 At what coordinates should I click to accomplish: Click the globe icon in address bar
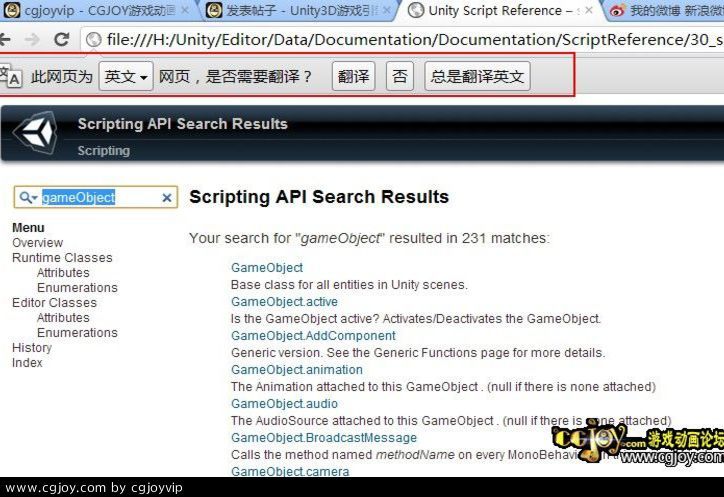click(x=94, y=40)
